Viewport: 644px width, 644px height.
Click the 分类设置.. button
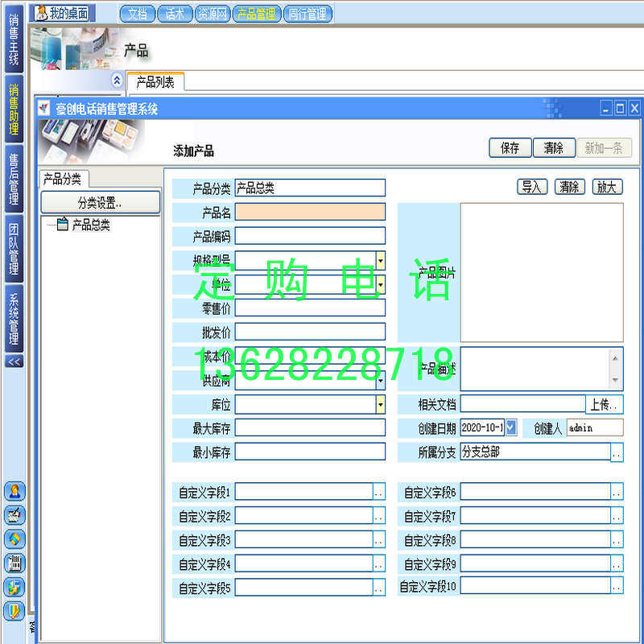click(x=100, y=203)
